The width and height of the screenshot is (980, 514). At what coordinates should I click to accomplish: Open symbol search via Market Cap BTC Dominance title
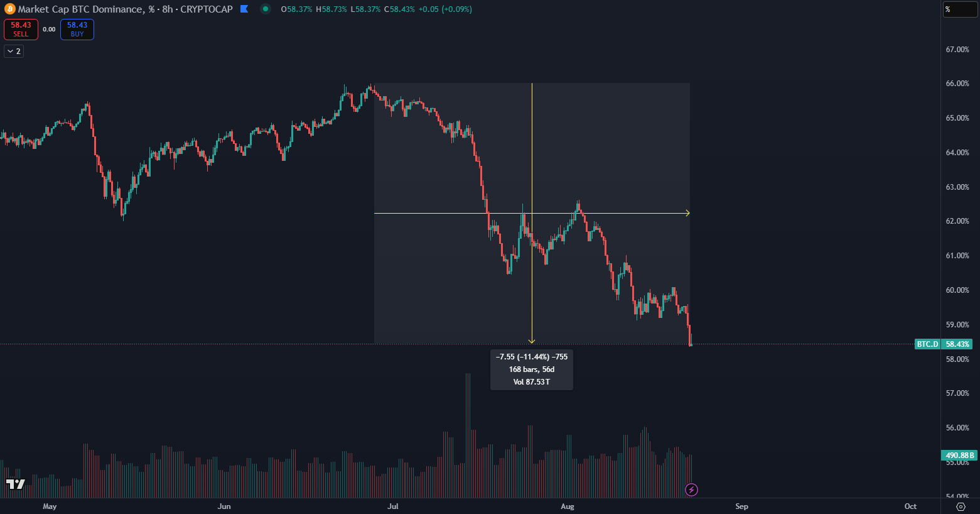click(80, 9)
